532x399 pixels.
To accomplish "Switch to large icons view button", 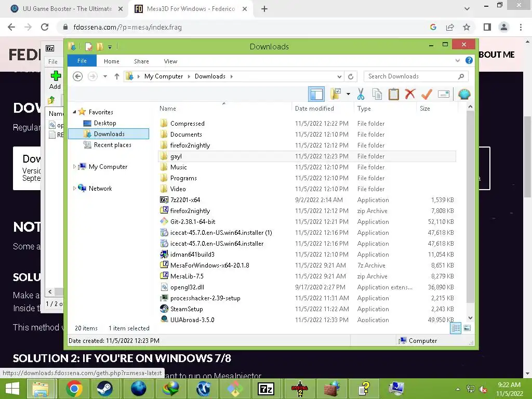I will (x=467, y=328).
